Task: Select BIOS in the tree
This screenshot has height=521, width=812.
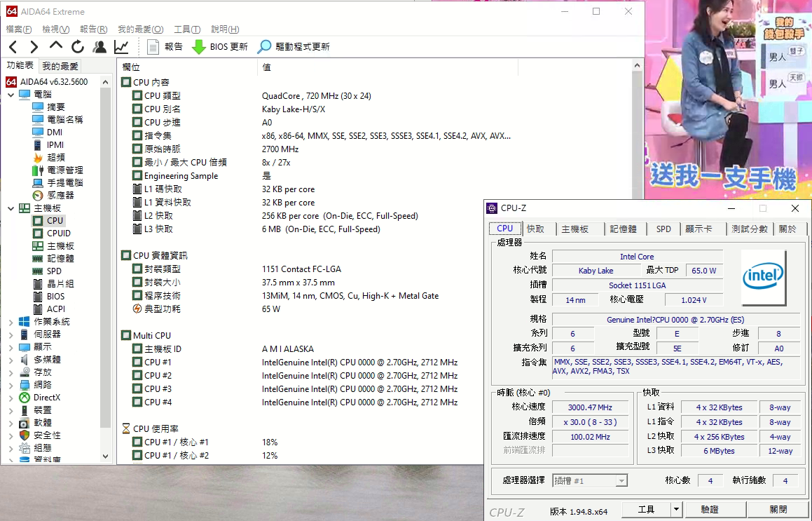Action: click(x=55, y=297)
